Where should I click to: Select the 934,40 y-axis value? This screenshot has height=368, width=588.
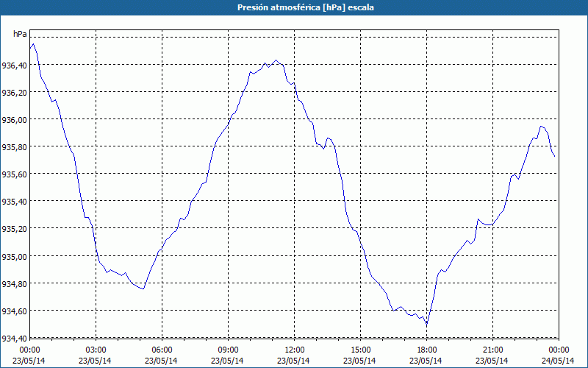point(14,339)
